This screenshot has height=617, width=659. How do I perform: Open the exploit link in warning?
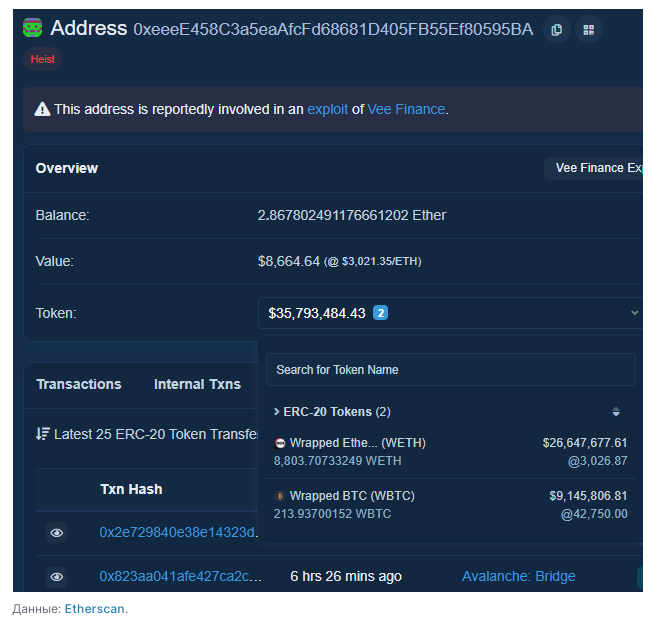[x=328, y=109]
